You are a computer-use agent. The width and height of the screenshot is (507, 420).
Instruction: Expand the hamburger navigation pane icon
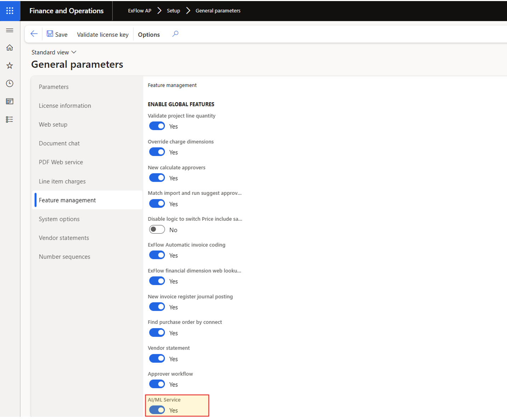pos(10,30)
